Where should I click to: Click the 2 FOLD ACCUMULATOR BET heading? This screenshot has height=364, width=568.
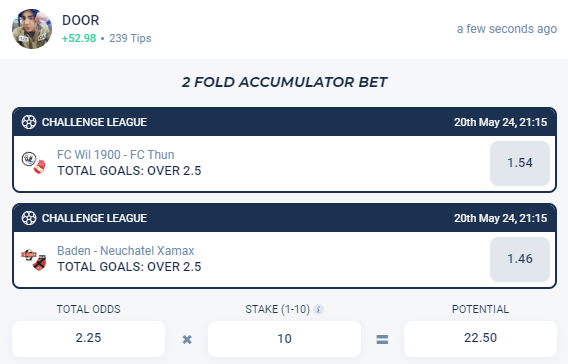click(x=284, y=82)
